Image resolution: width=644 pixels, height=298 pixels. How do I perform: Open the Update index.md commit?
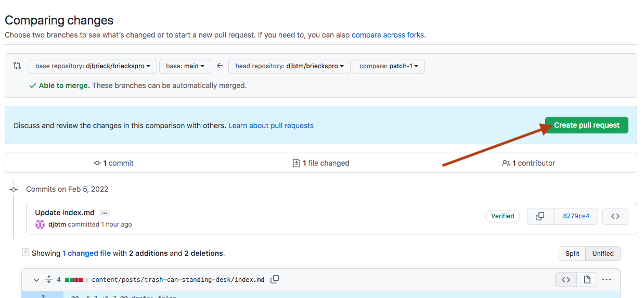[65, 213]
